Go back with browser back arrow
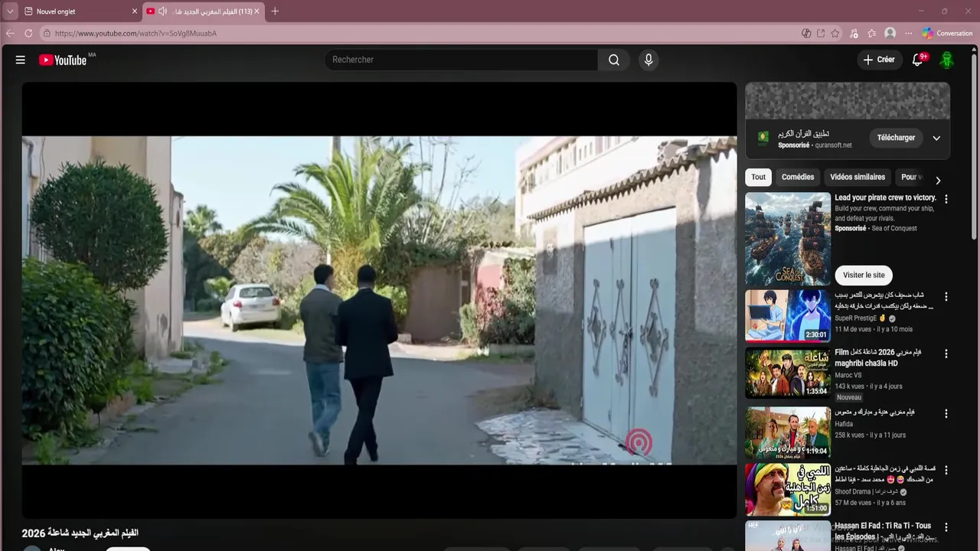980x551 pixels. pyautogui.click(x=10, y=33)
